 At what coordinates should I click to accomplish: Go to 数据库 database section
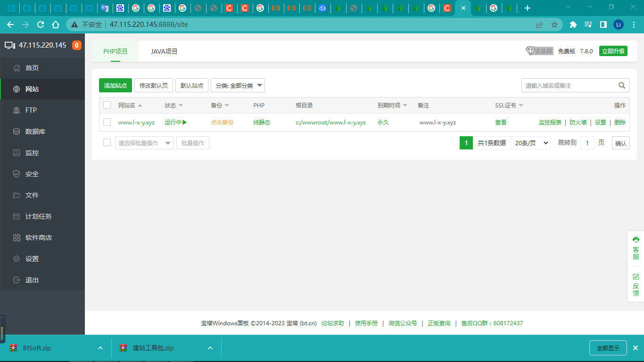click(42, 132)
